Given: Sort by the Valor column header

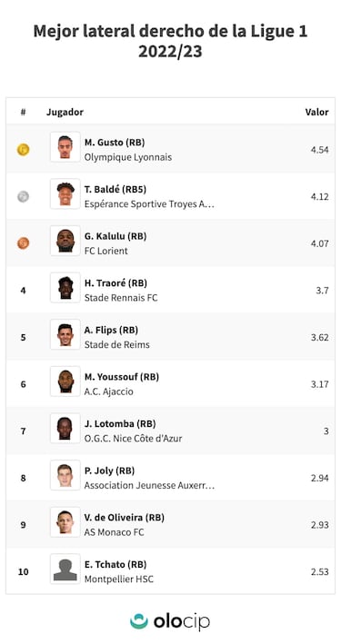Looking at the screenshot, I should point(316,112).
